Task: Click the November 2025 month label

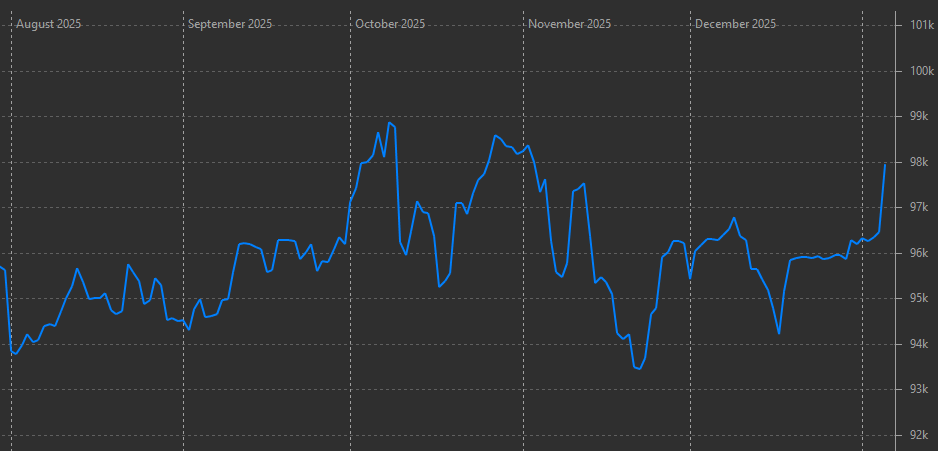Action: 570,25
